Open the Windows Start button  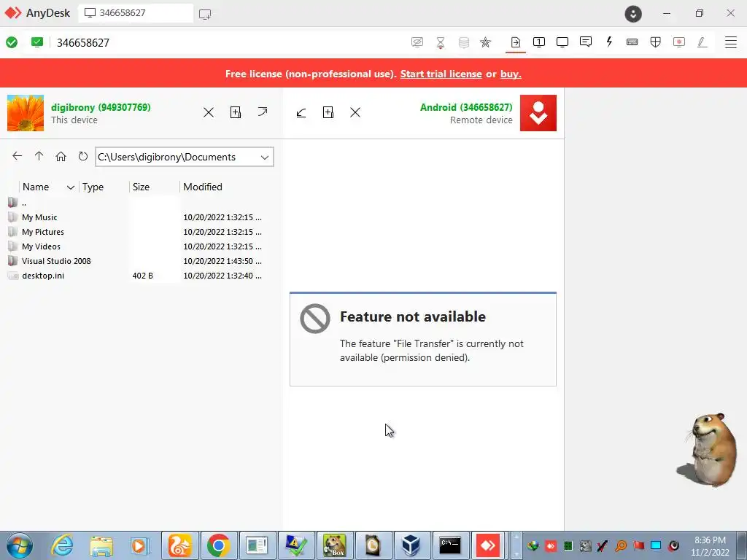19,545
